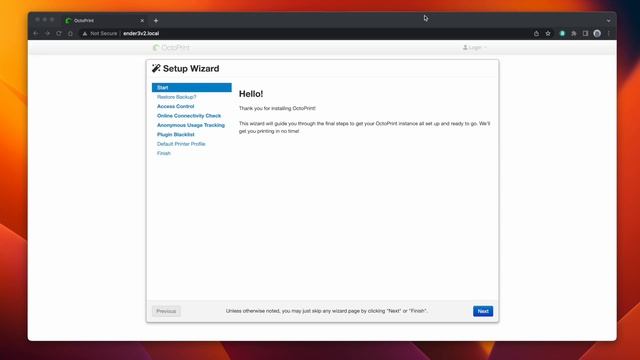Viewport: 640px width, 360px height.
Task: Open the Chrome profile avatar
Action: point(597,33)
